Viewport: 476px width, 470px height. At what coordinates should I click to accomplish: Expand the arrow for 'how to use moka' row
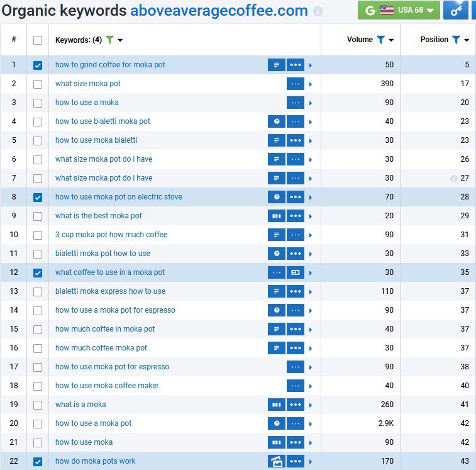[310, 443]
